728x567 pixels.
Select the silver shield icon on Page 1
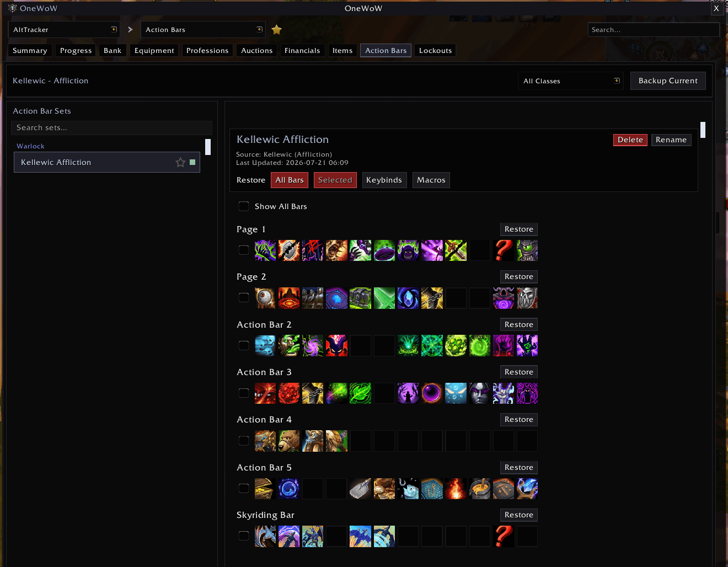coord(289,250)
